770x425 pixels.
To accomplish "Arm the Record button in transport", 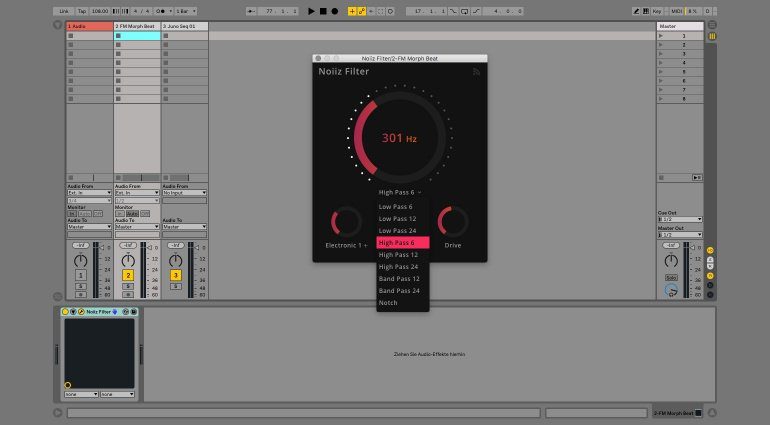I will coord(334,11).
